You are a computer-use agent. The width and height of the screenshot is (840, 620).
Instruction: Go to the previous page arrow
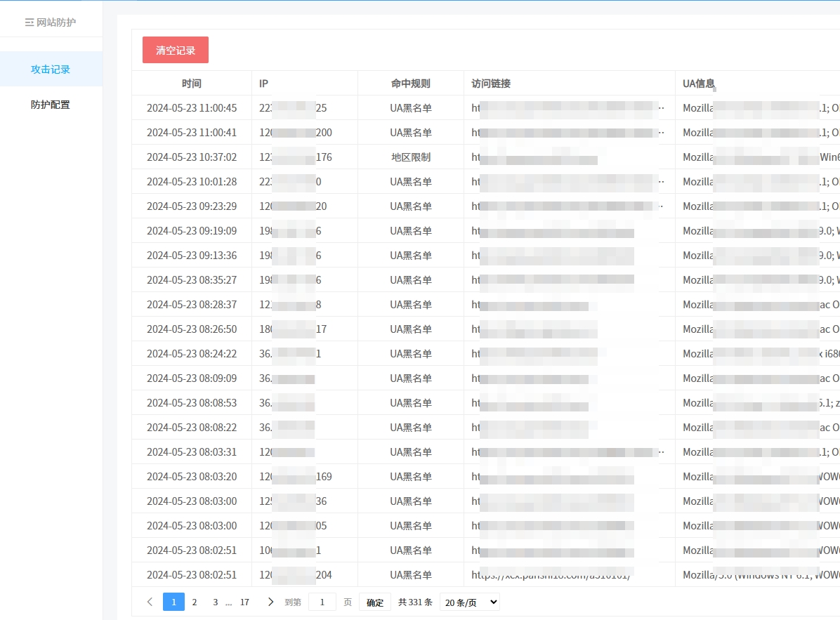(x=150, y=602)
